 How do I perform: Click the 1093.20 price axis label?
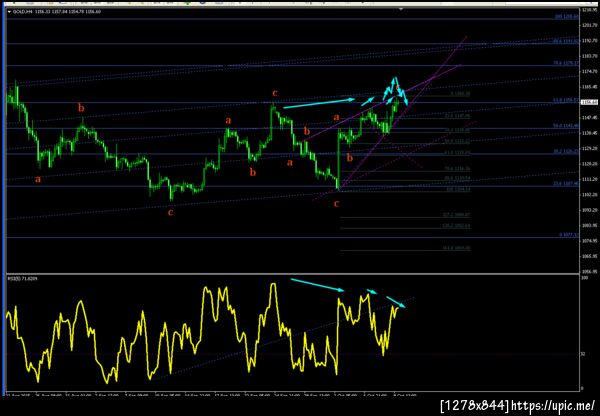590,210
